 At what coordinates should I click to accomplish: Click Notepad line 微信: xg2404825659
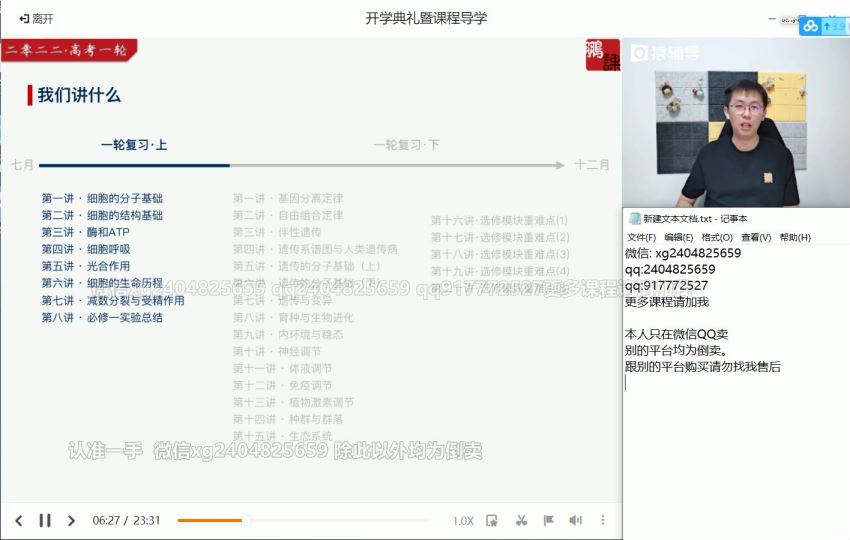click(x=682, y=253)
